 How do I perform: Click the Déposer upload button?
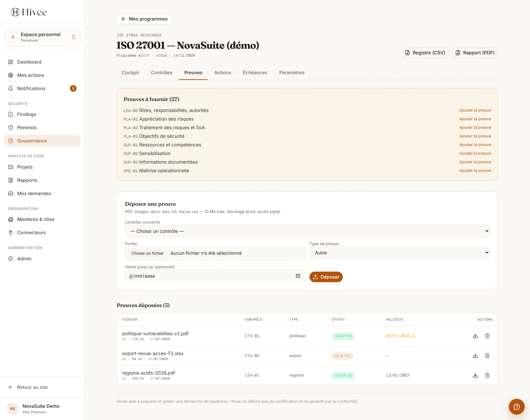point(326,277)
